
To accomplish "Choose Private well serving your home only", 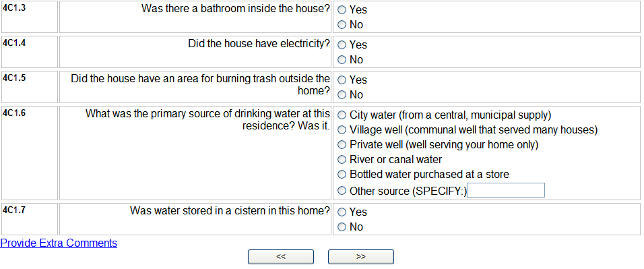I will 342,145.
